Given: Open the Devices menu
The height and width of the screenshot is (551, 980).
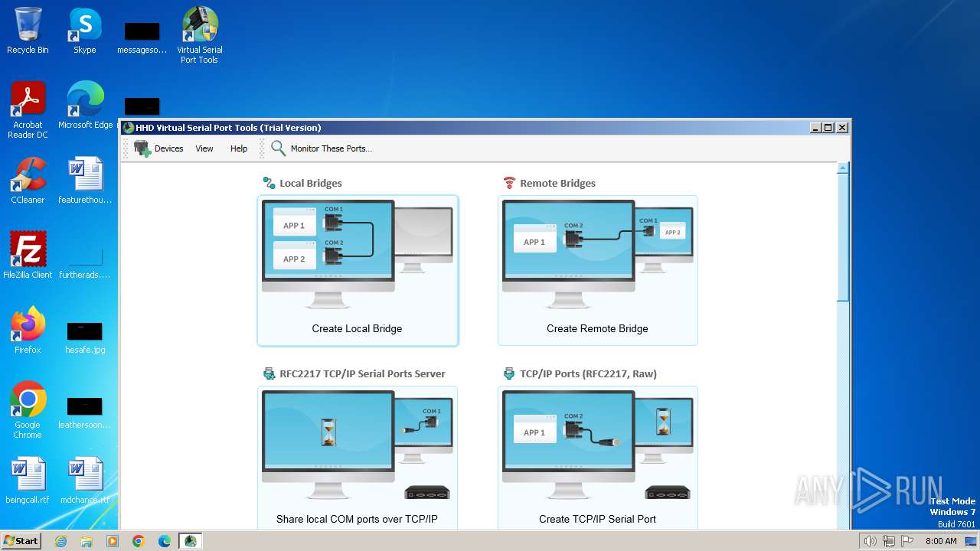Looking at the screenshot, I should tap(168, 148).
